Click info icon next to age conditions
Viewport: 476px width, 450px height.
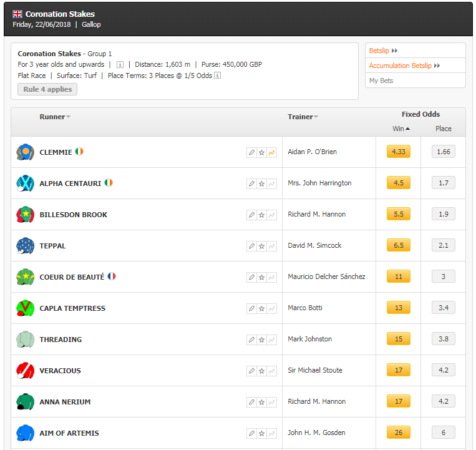pos(120,65)
